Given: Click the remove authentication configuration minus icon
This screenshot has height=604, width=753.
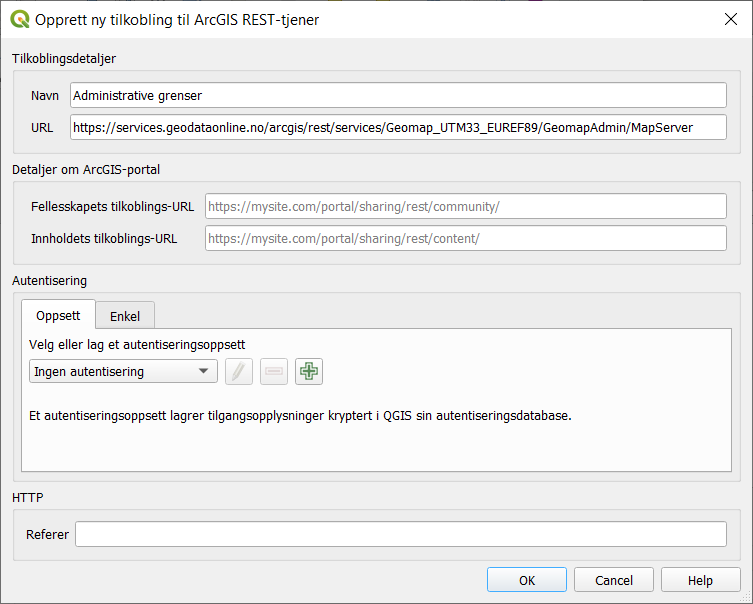Looking at the screenshot, I should 274,372.
